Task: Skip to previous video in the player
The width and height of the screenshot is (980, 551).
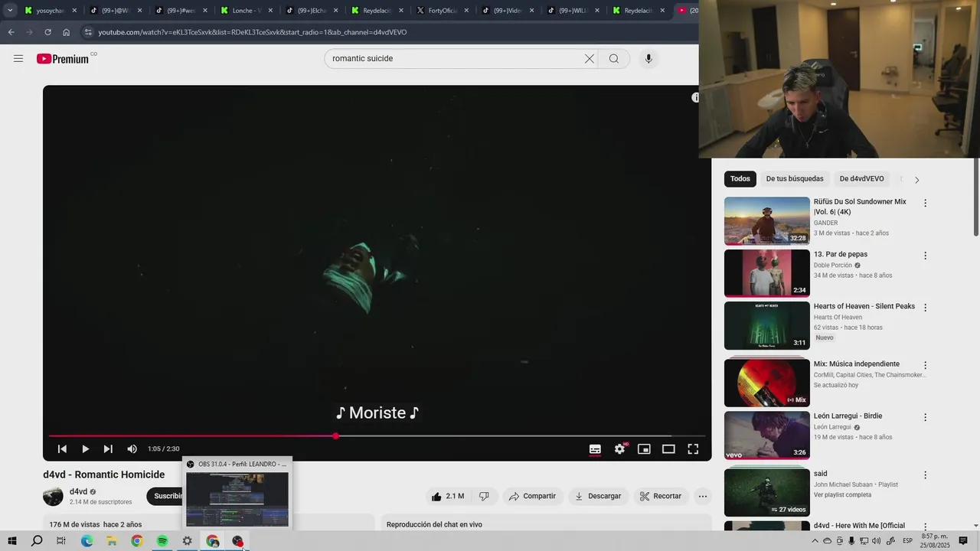Action: point(62,449)
